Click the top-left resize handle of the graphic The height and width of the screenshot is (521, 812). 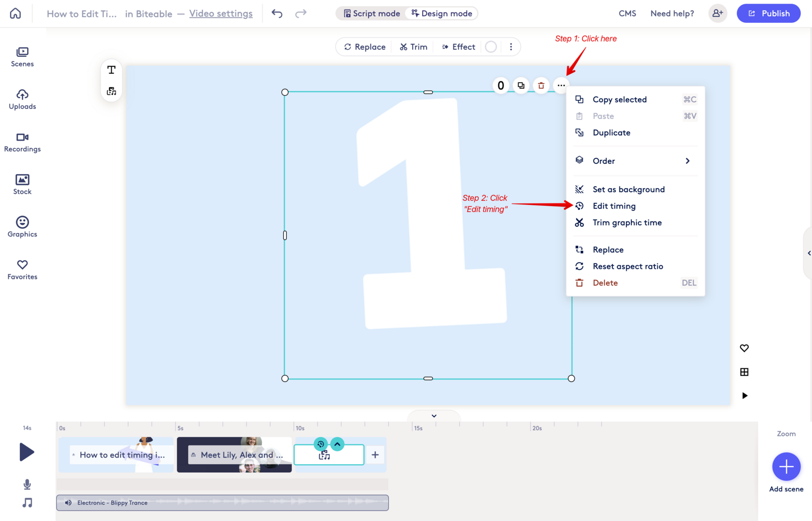click(285, 92)
